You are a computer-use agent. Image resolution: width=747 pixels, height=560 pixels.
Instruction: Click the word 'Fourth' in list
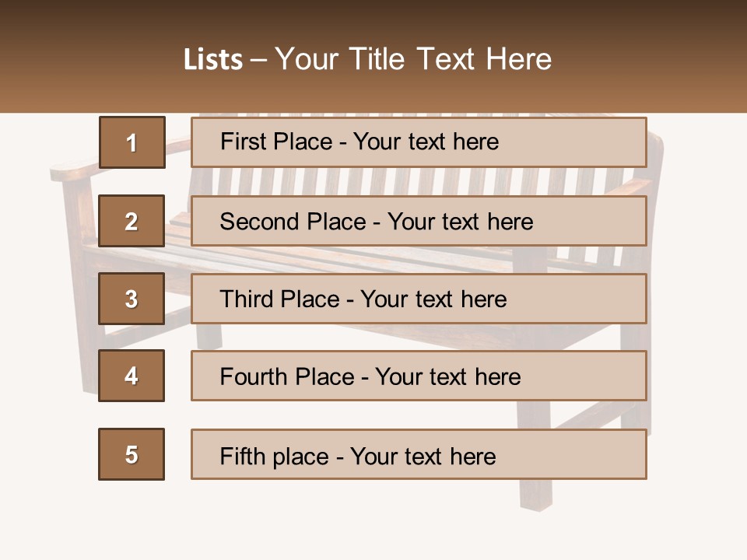[x=253, y=376]
